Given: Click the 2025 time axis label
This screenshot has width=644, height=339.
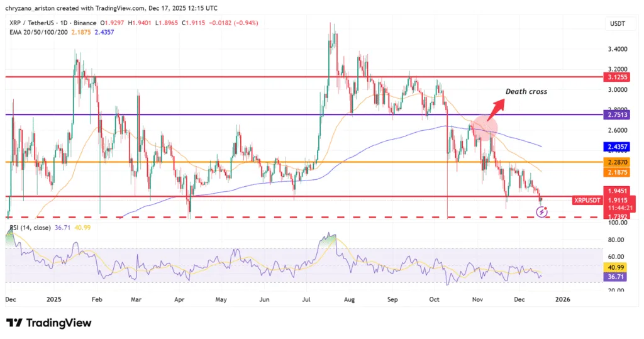Looking at the screenshot, I should click(54, 299).
